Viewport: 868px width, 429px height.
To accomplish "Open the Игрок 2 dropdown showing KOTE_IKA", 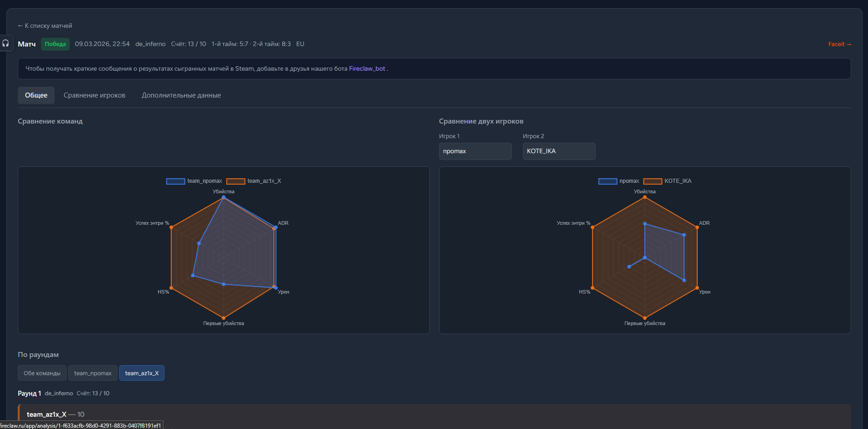I will (x=559, y=151).
